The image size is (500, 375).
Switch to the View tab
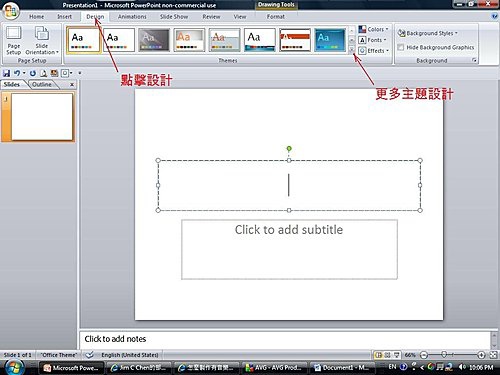point(240,16)
